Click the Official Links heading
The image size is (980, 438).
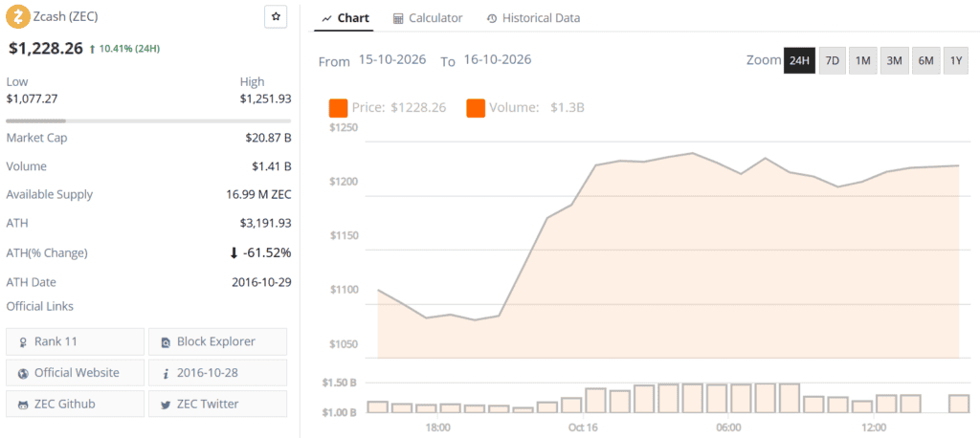pyautogui.click(x=39, y=306)
